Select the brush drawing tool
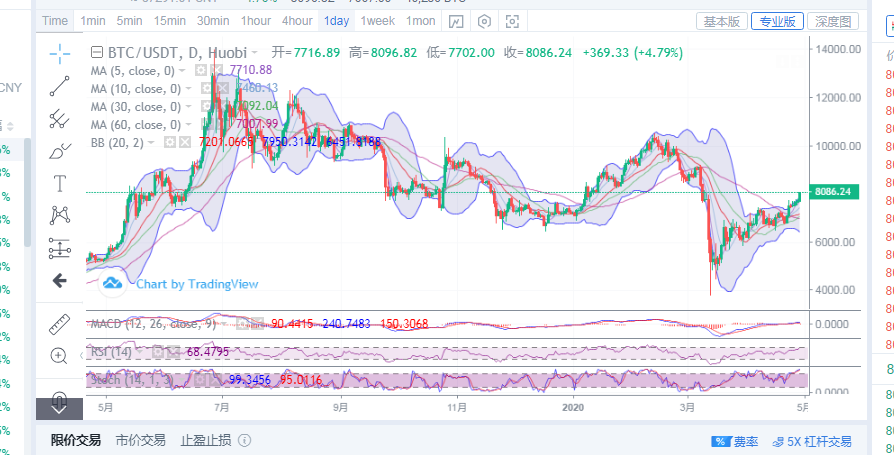The height and width of the screenshot is (455, 894). pos(59,151)
